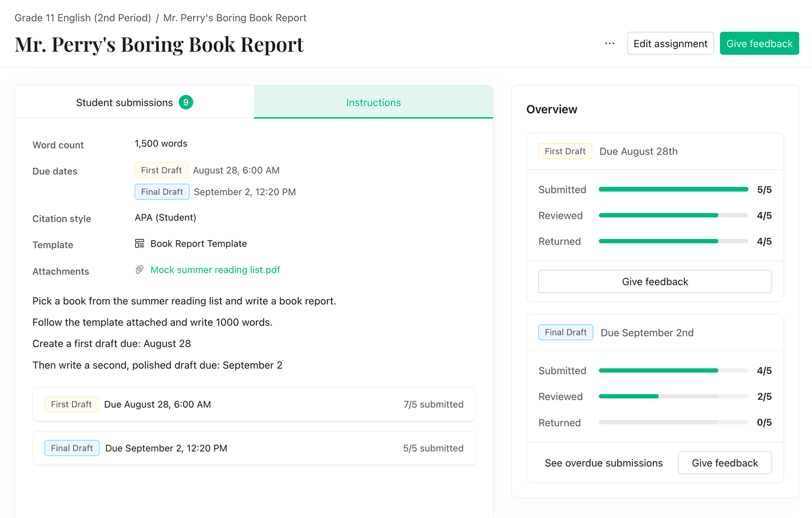Screen dimensions: 812x518
Task: Click '1,500 words' word count value
Action: (161, 144)
